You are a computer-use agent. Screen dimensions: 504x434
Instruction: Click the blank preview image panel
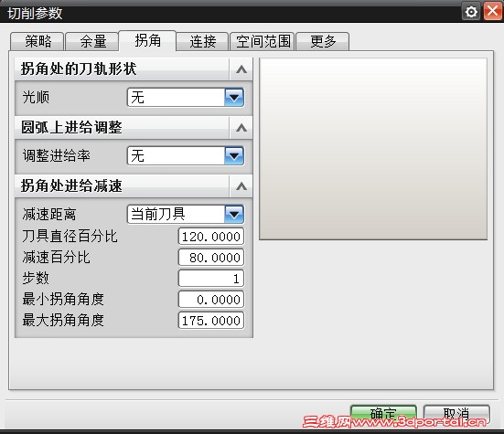click(x=373, y=149)
